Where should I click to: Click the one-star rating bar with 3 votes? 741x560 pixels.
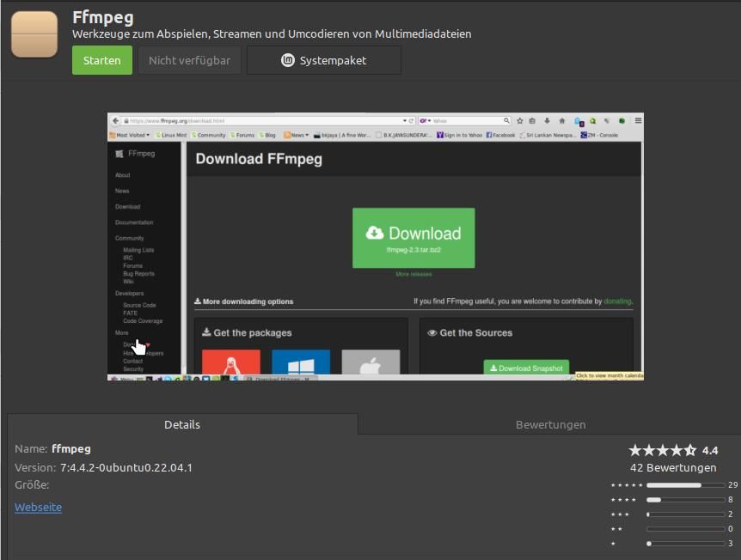pyautogui.click(x=685, y=544)
